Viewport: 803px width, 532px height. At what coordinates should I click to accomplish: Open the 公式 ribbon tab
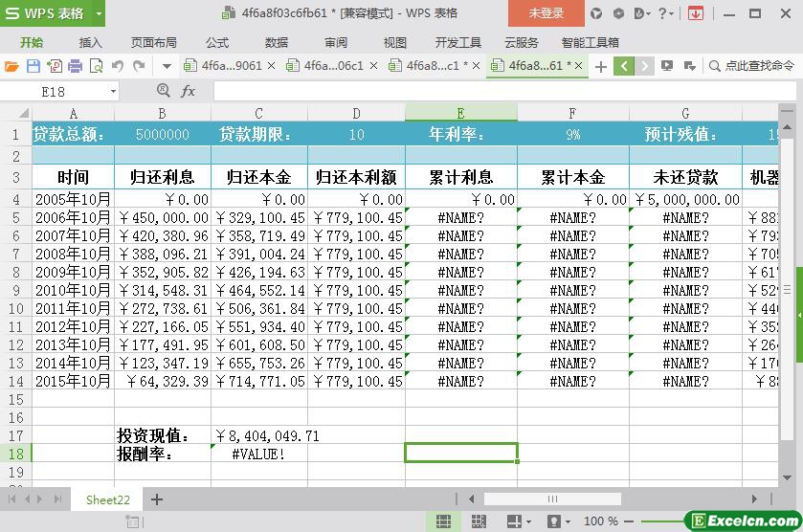(x=217, y=42)
